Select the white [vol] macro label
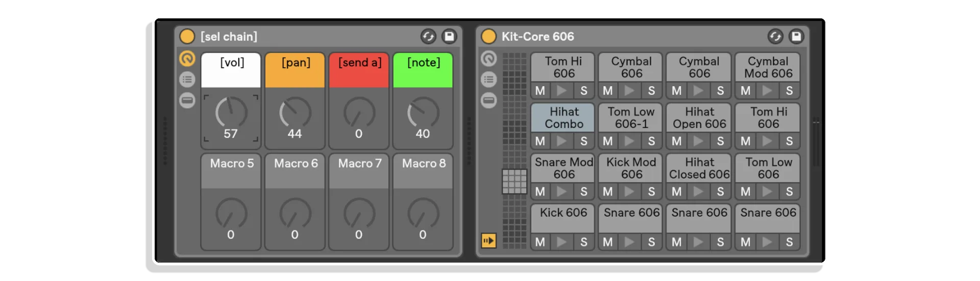 pyautogui.click(x=231, y=70)
